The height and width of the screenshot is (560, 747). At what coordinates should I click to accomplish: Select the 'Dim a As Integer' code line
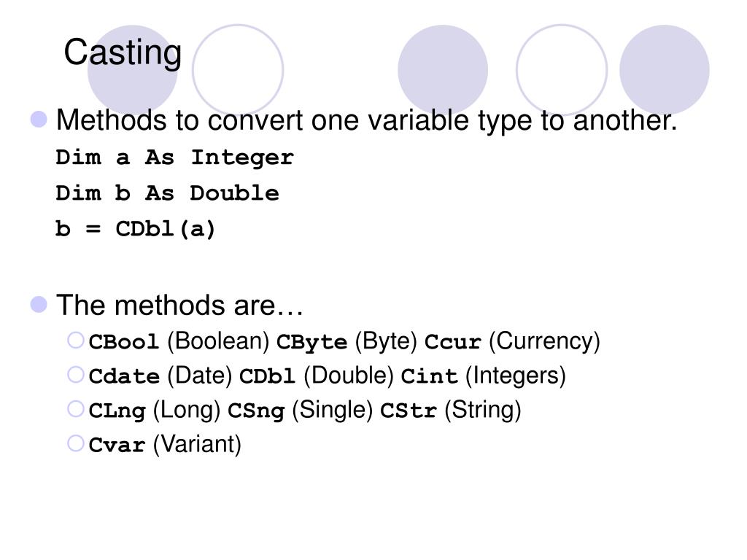175,157
